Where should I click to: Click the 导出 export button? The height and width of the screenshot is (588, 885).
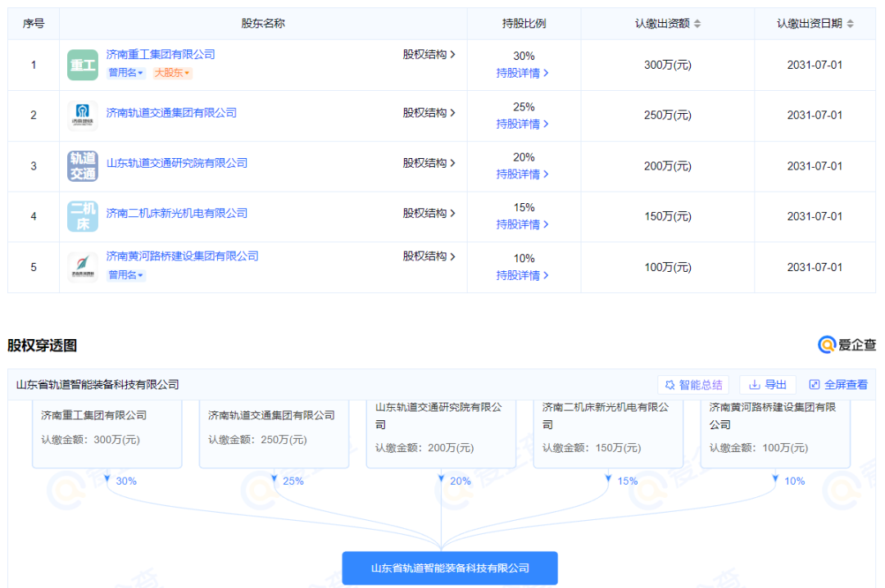pos(768,385)
